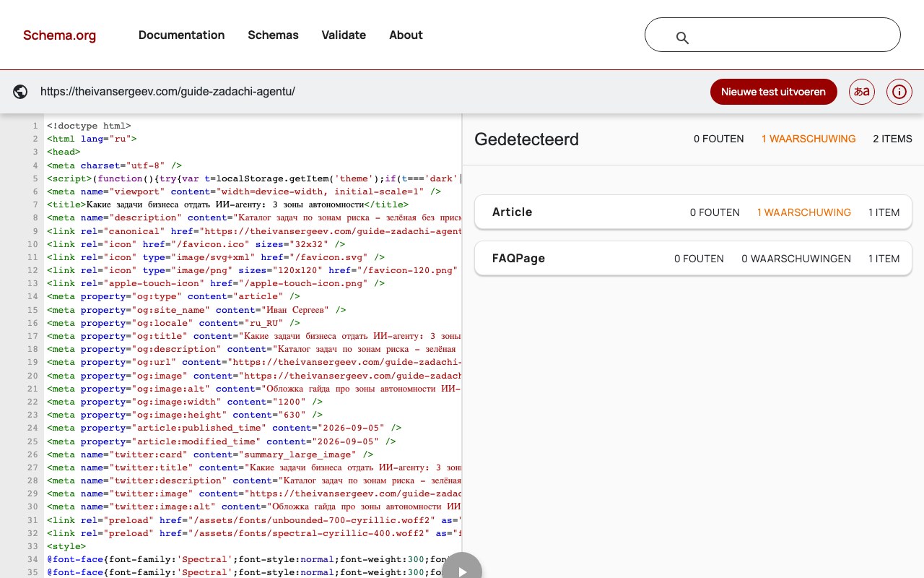Click the 1 ITEM count in the Article row

[x=884, y=212]
